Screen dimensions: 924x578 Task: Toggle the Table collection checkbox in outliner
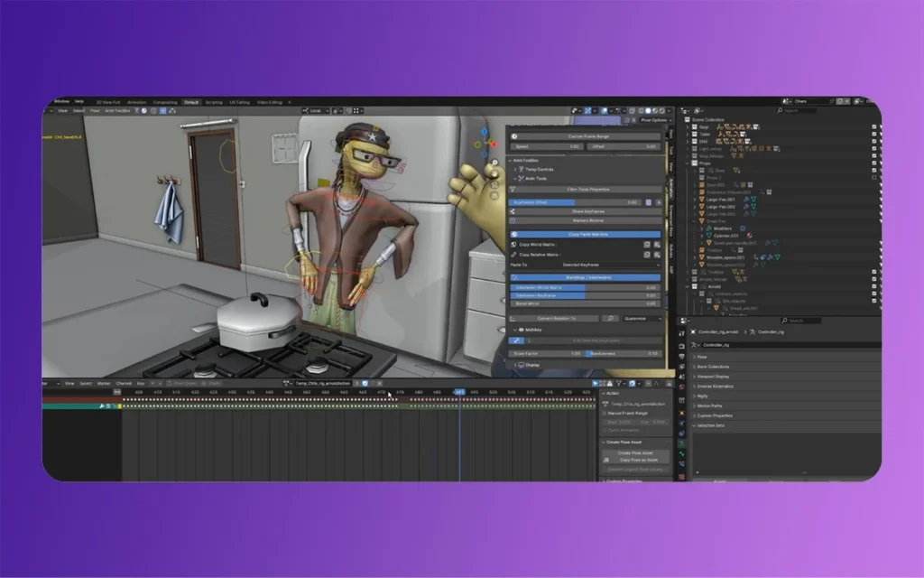873,134
